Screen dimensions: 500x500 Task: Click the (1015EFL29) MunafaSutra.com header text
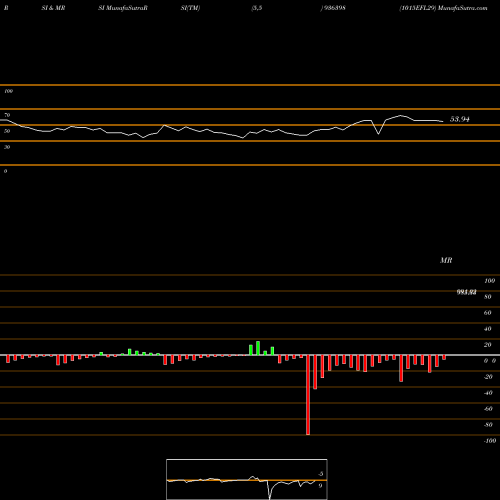(443, 8)
